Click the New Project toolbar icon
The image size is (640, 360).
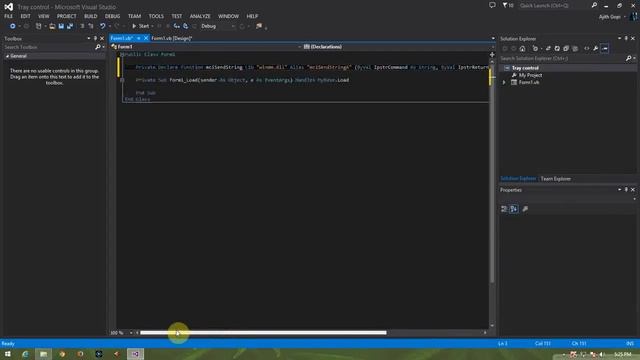38,26
